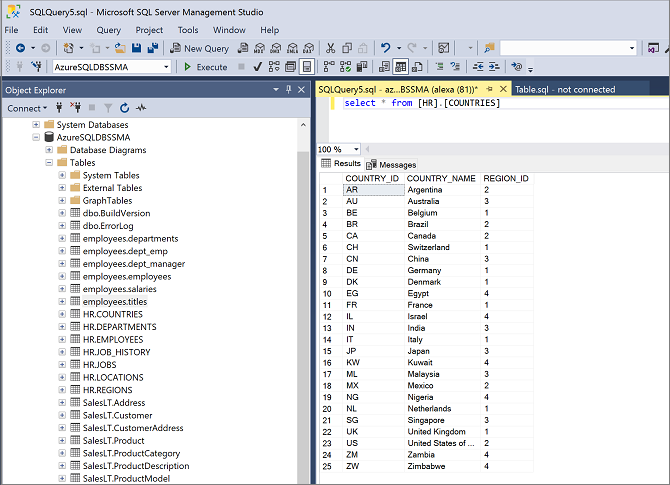The image size is (670, 485).
Task: Click the Connect Object Explorer plug icon
Action: 59,108
